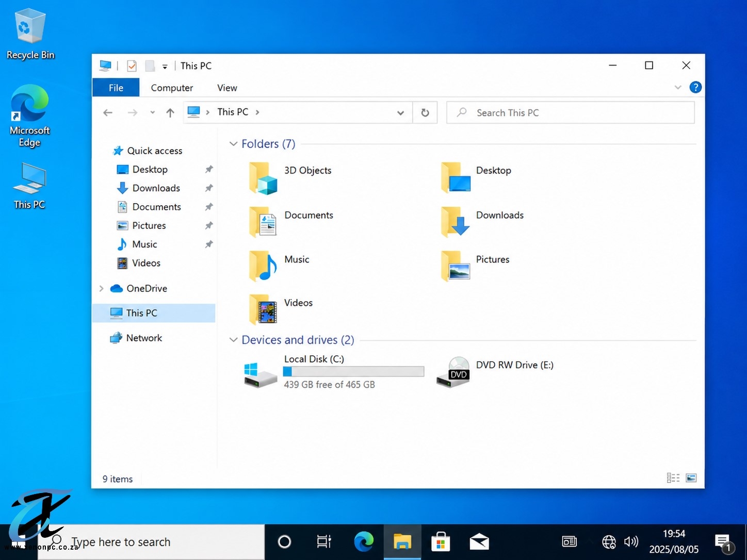747x560 pixels.
Task: Select the Music folder in main pane
Action: coord(279,266)
